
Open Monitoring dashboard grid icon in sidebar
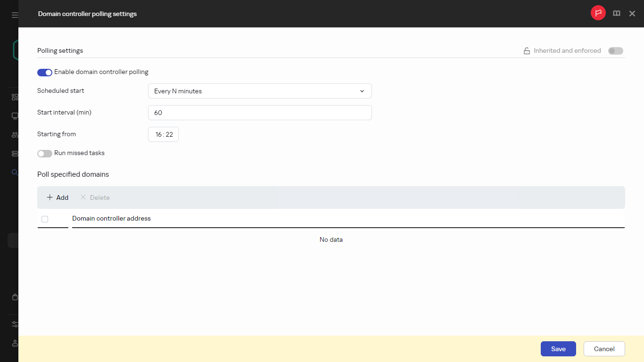pos(14,97)
